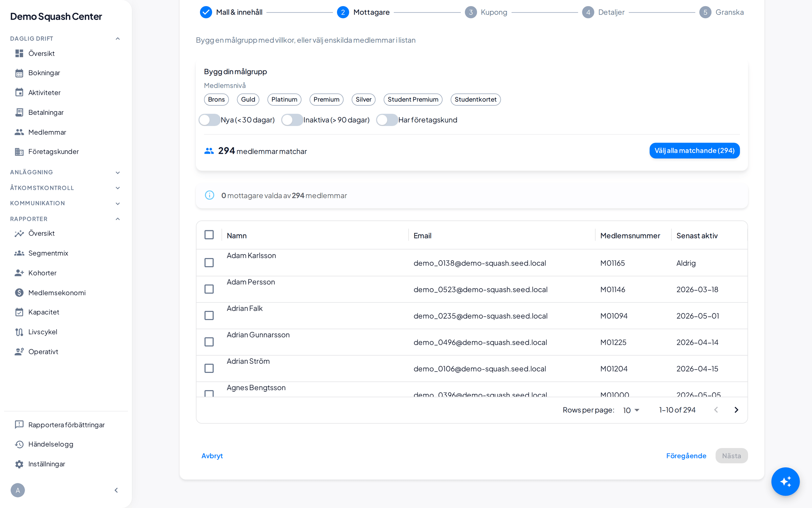The image size is (812, 508).
Task: Enable the Inaktiva (>90 dagar) switch
Action: 292,120
